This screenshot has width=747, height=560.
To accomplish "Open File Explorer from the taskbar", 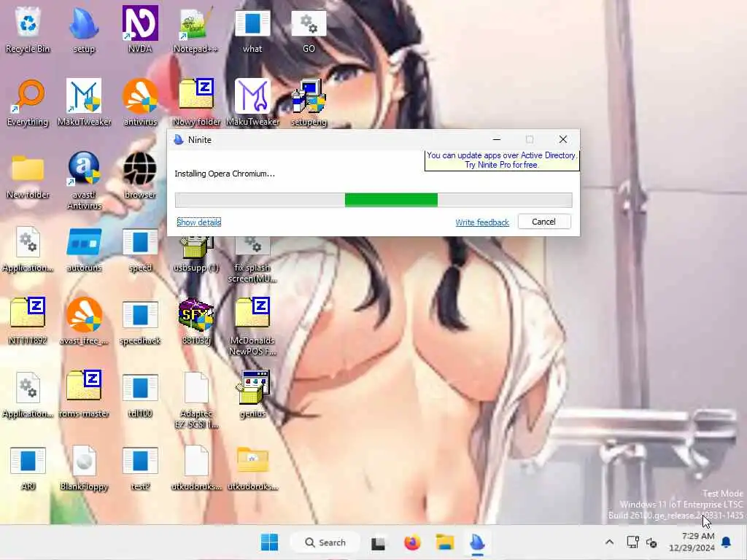I will coord(445,542).
